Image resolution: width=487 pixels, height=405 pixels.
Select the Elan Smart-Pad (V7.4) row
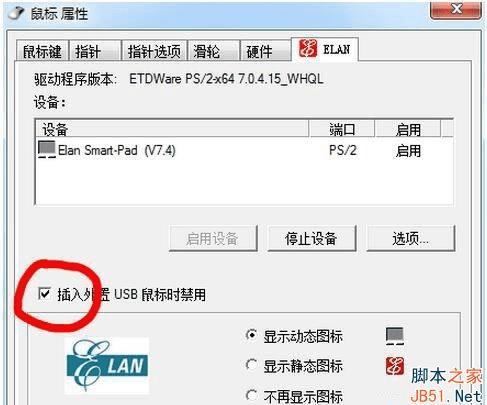click(x=244, y=150)
